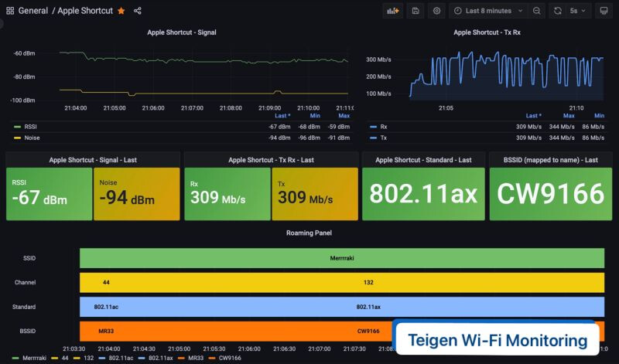Share the dashboard with the share icon
The height and width of the screenshot is (364, 619).
pyautogui.click(x=138, y=11)
